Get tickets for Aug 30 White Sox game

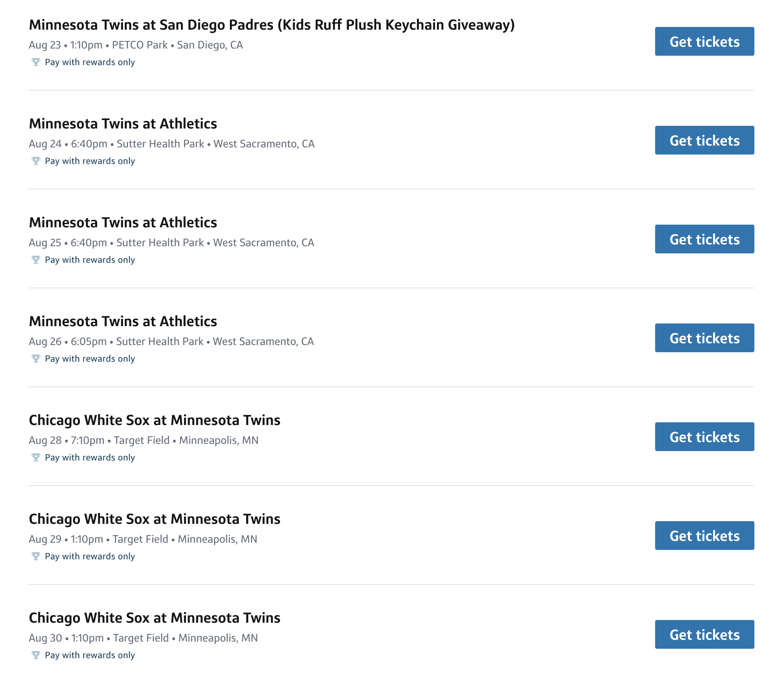click(705, 634)
